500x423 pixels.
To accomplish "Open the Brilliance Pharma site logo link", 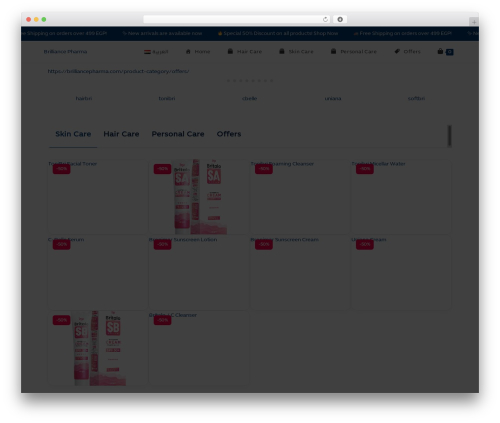I will coord(65,52).
